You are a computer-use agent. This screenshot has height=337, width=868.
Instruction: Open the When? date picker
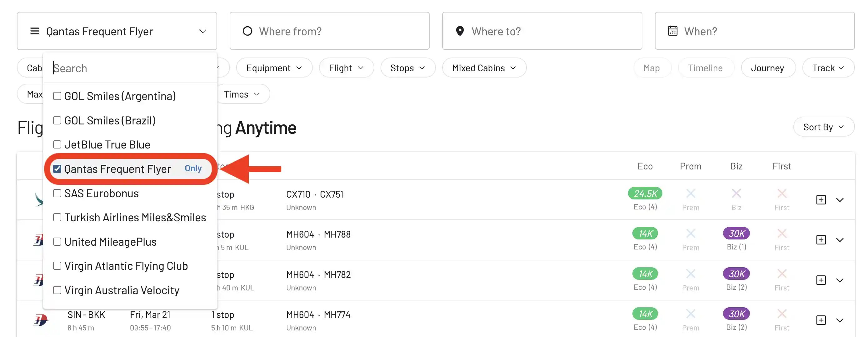point(755,31)
